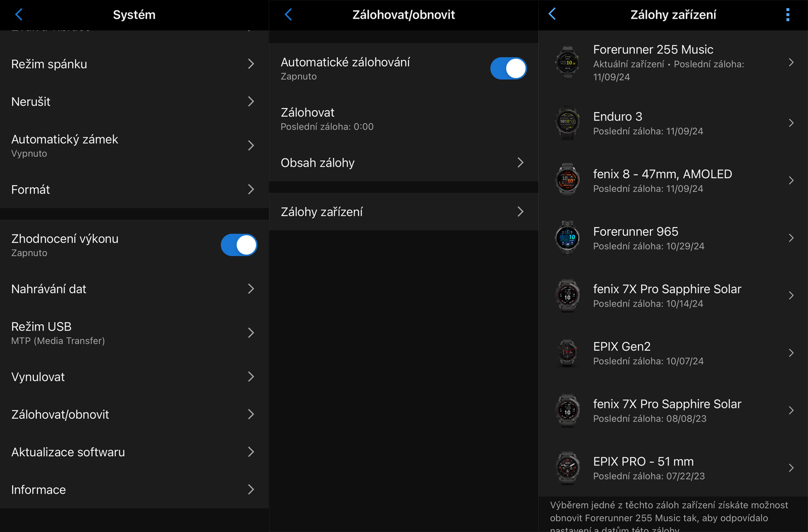Open the Forerunner 965 backup
This screenshot has height=532, width=808.
coord(673,238)
